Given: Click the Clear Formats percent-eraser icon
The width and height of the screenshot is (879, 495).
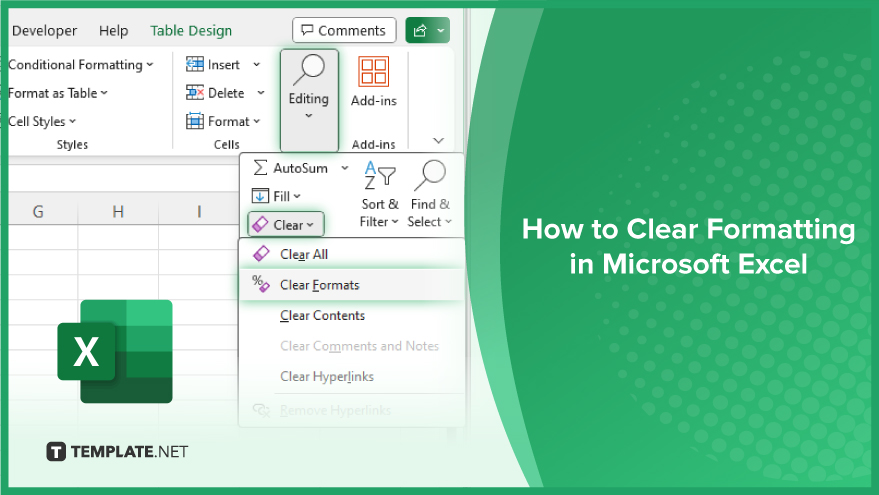Looking at the screenshot, I should pyautogui.click(x=261, y=284).
